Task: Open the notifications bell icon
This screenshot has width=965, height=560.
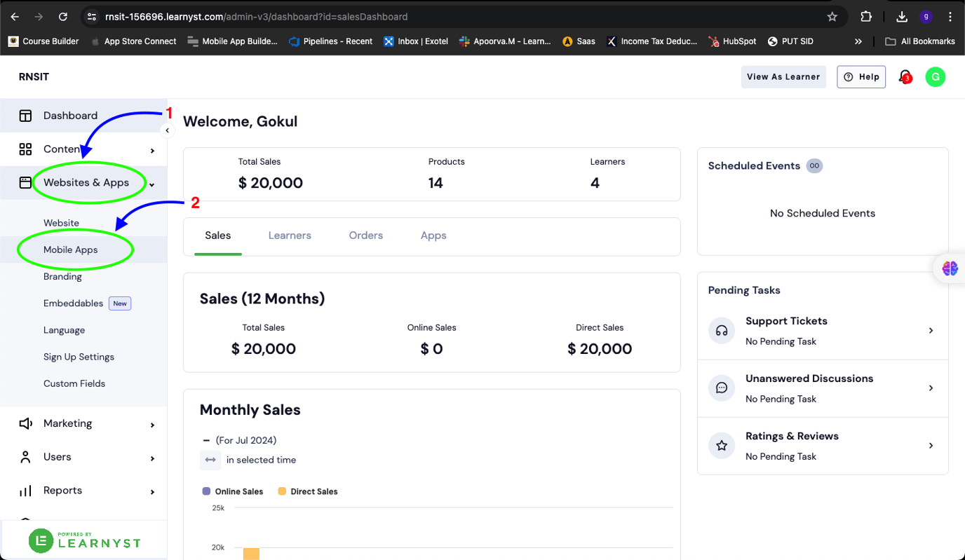Action: (x=905, y=77)
